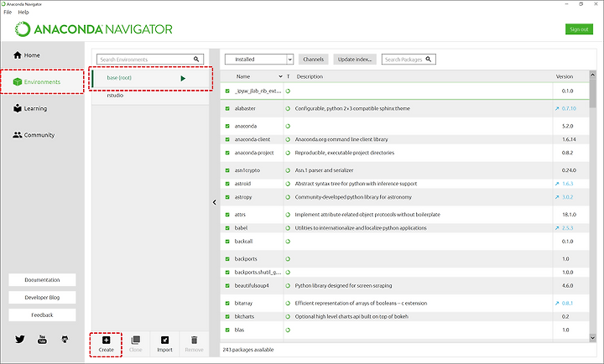Open the Documentation link button
The image size is (604, 364).
(43, 280)
